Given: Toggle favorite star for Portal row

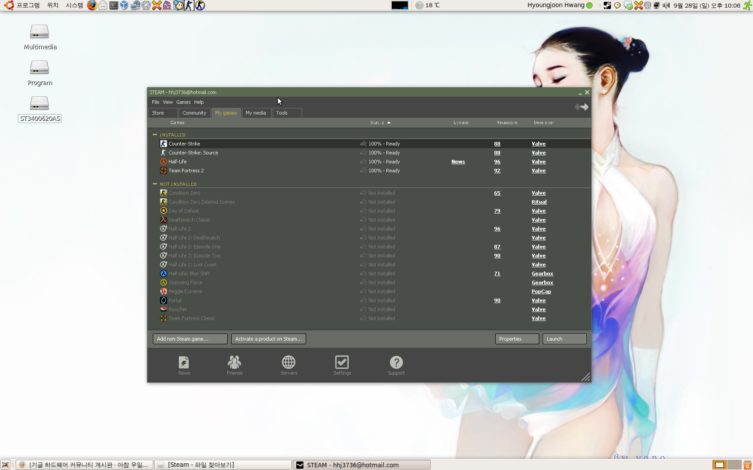Looking at the screenshot, I should (363, 300).
